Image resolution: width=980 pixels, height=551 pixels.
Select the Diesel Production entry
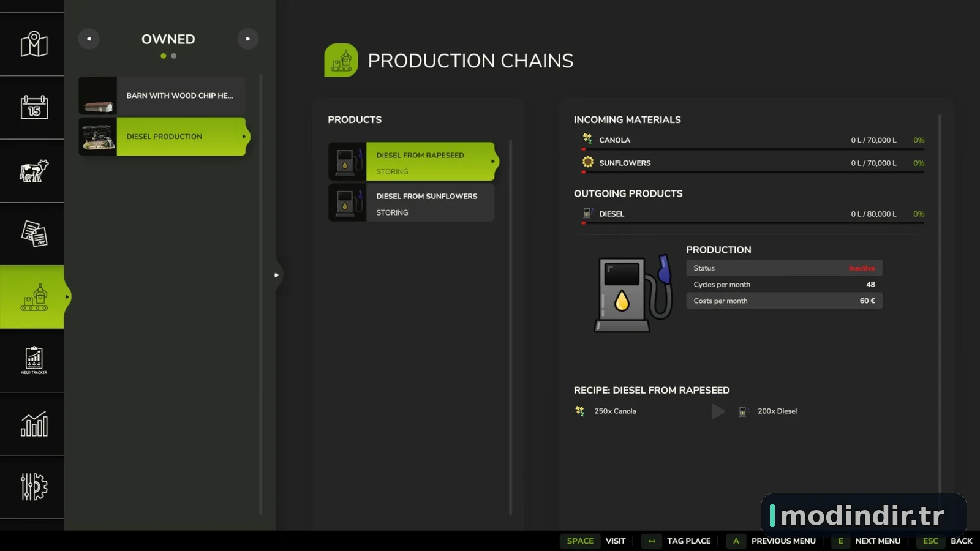tap(164, 137)
